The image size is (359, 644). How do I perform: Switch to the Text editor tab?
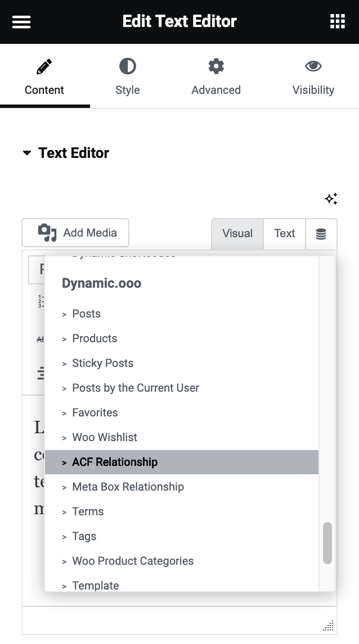[284, 233]
